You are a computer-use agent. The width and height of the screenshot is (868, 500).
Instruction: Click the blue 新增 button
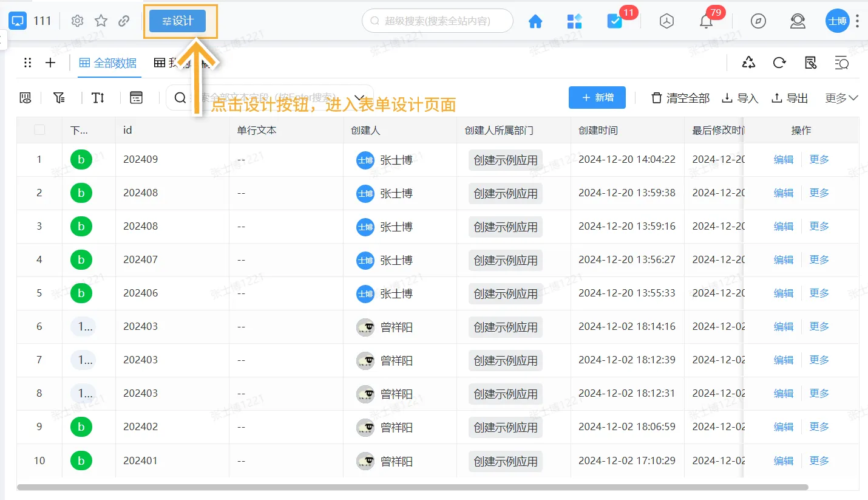[x=597, y=98]
